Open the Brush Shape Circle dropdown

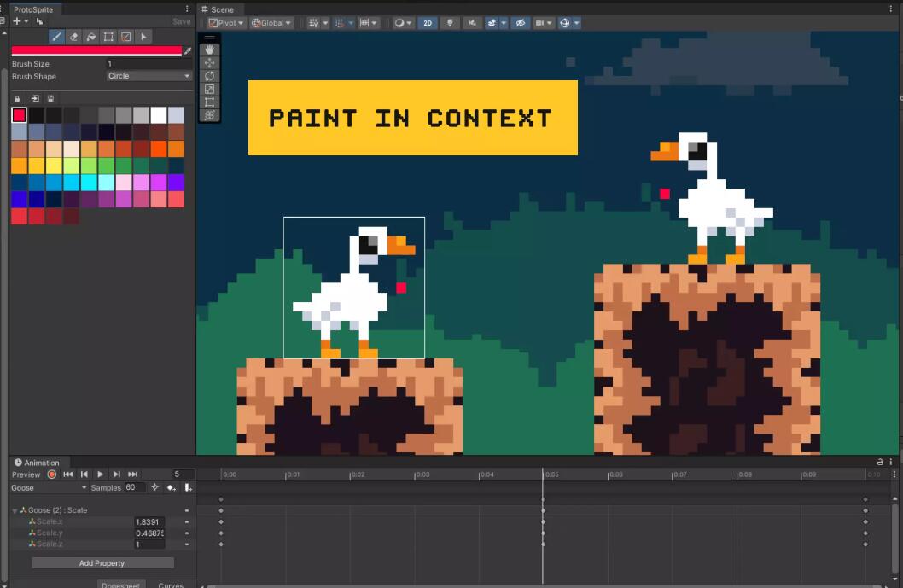pyautogui.click(x=149, y=76)
